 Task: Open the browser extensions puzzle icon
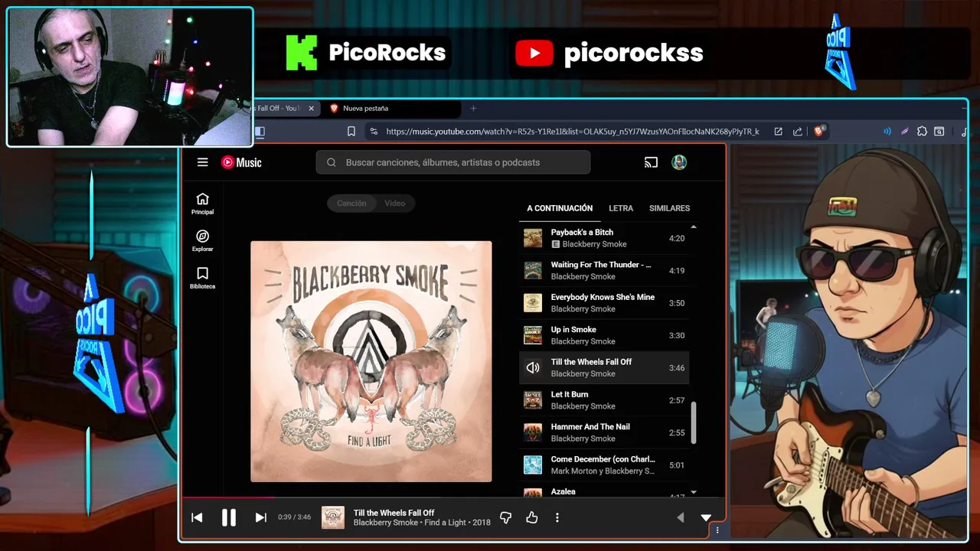[922, 132]
